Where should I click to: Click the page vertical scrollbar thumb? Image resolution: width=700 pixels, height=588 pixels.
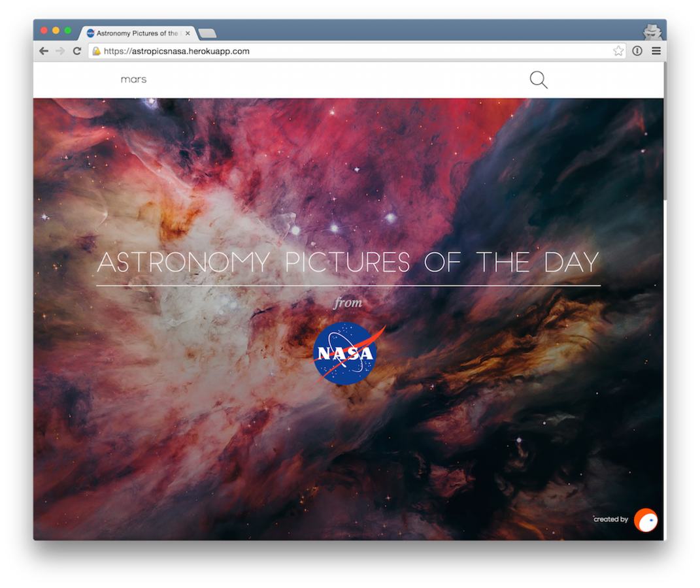tap(665, 131)
